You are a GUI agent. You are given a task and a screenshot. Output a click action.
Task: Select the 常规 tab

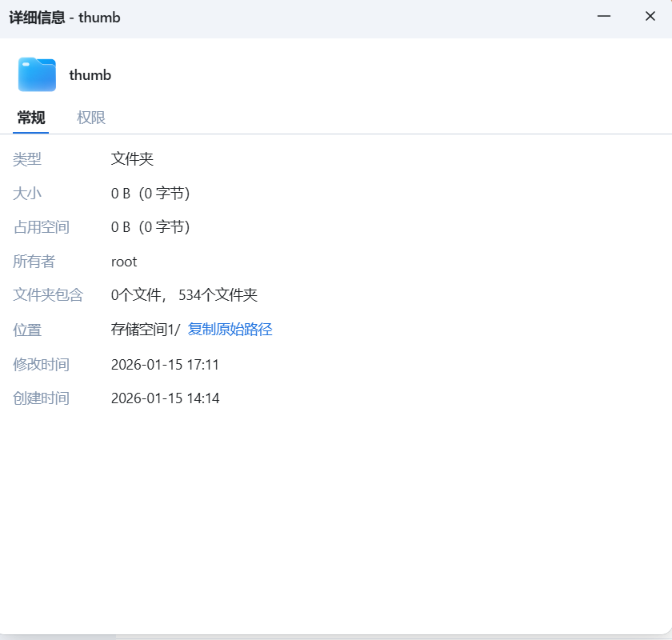pyautogui.click(x=30, y=117)
